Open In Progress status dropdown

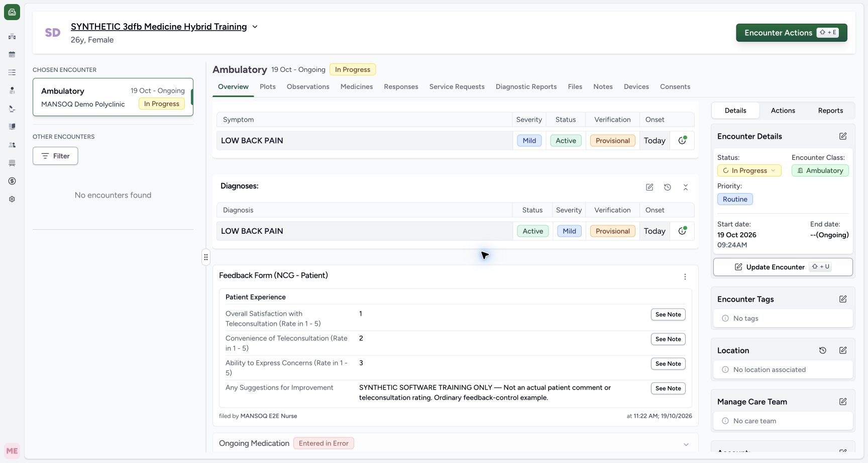point(749,170)
